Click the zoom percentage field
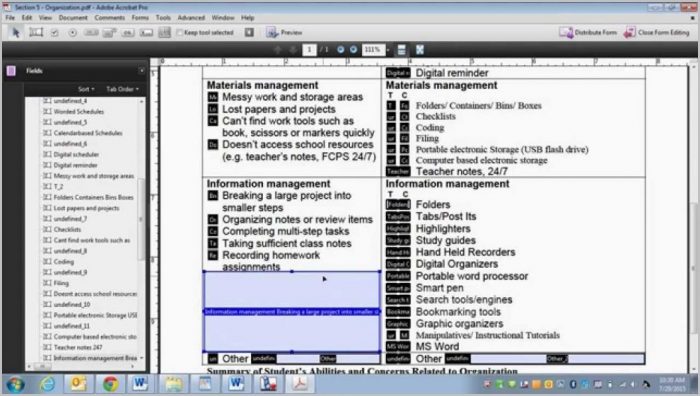 [372, 50]
